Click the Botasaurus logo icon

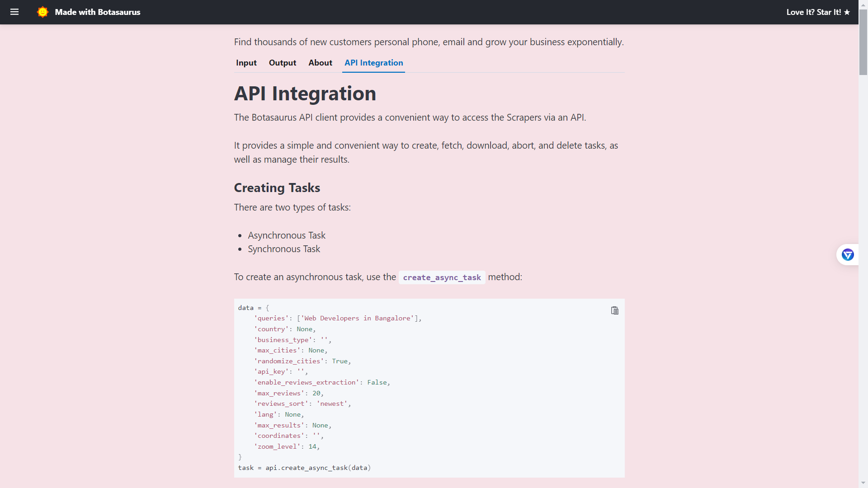point(43,12)
